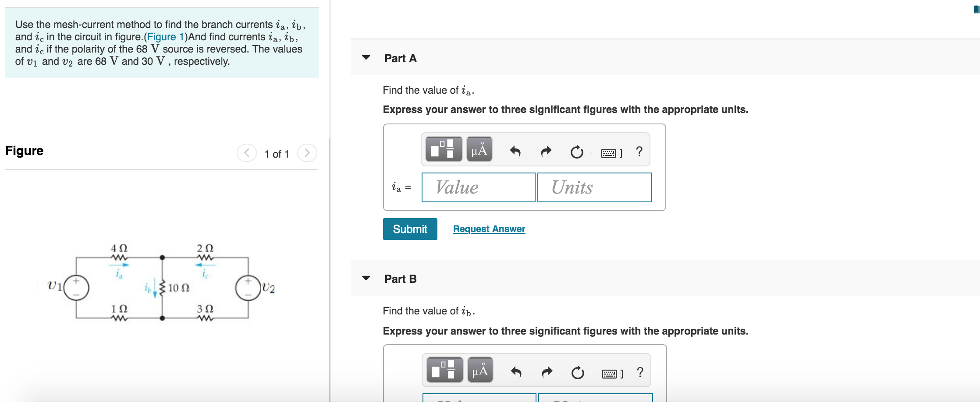Click the Value field for i_a
This screenshot has height=402, width=980.
click(x=478, y=187)
